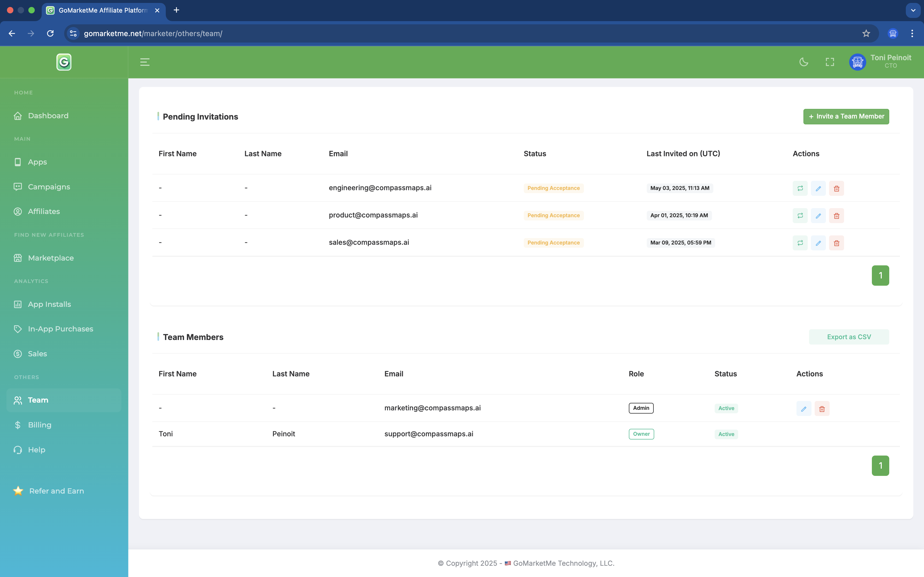924x577 pixels.
Task: Delete the engineering@compassmaps.ai invitation
Action: point(837,189)
